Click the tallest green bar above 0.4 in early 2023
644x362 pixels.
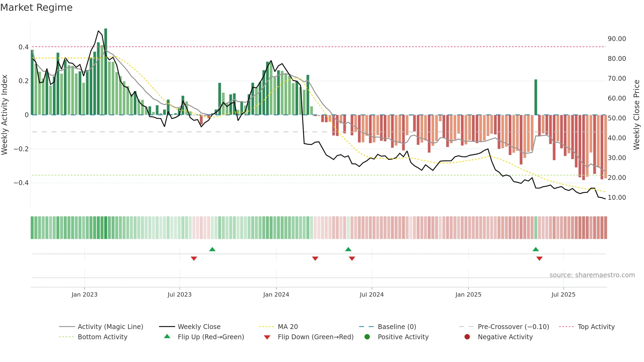[106, 72]
